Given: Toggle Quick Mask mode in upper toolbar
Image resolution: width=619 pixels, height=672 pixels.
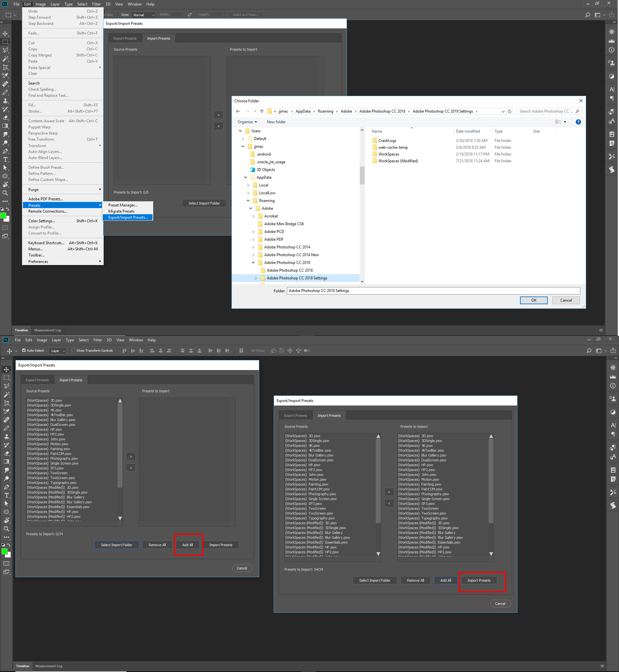Looking at the screenshot, I should click(5, 227).
